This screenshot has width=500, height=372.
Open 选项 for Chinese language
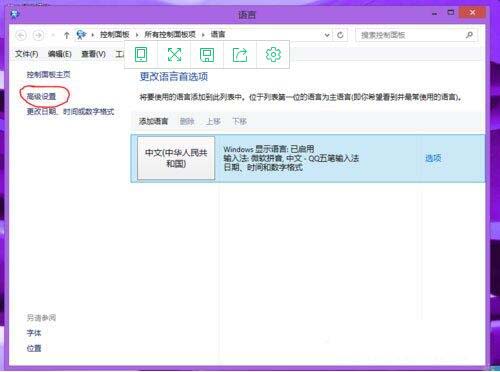tap(433, 158)
